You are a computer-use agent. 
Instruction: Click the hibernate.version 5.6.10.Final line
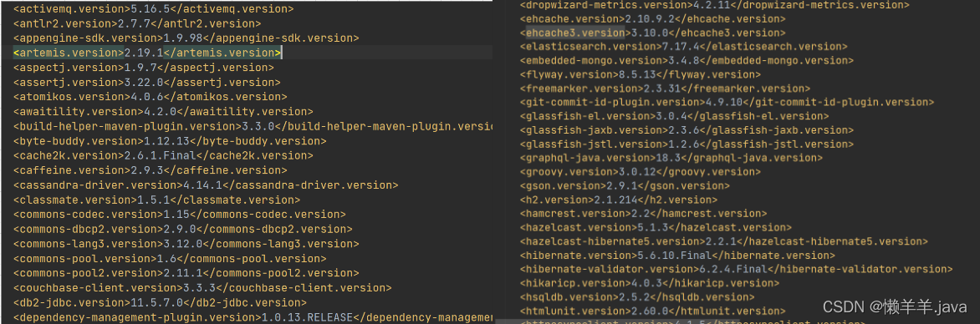click(676, 256)
